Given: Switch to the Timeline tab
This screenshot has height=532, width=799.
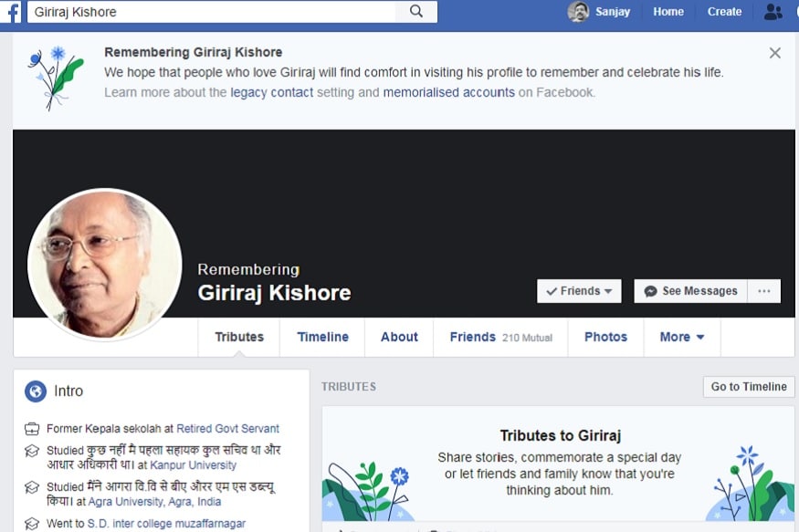Looking at the screenshot, I should (322, 337).
